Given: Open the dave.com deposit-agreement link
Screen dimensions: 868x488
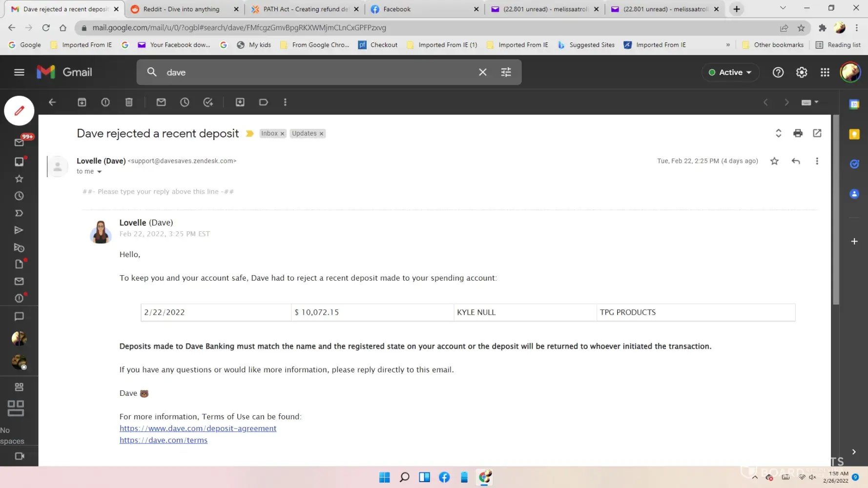Looking at the screenshot, I should pyautogui.click(x=198, y=428).
